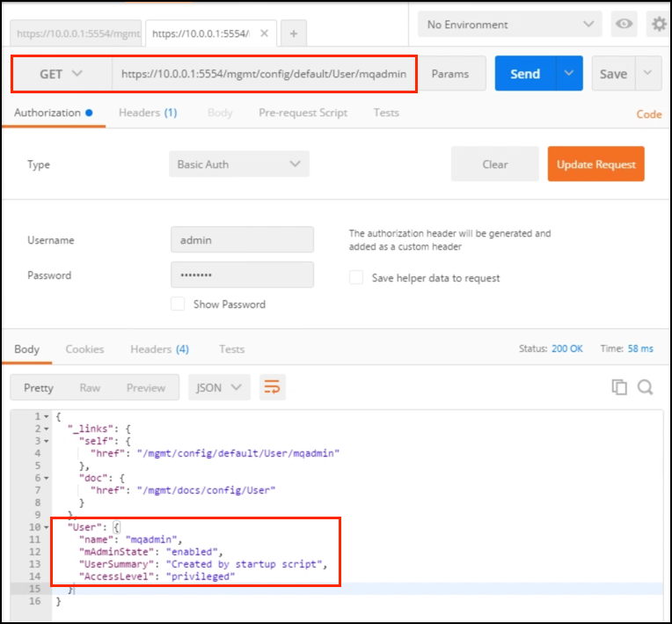Add a new request tab with plus
Viewport: 672px width, 624px height.
pyautogui.click(x=294, y=33)
